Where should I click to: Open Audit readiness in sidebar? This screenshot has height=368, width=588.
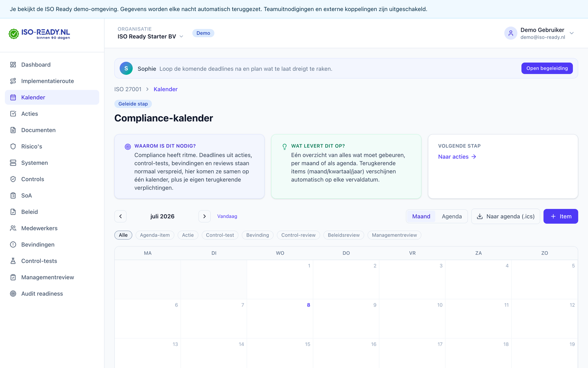pyautogui.click(x=52, y=294)
